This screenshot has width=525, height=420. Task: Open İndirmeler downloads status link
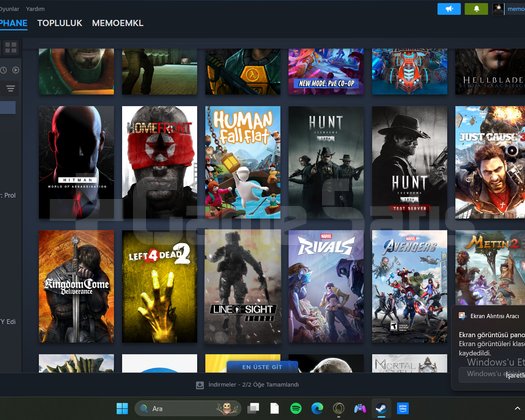pos(253,385)
